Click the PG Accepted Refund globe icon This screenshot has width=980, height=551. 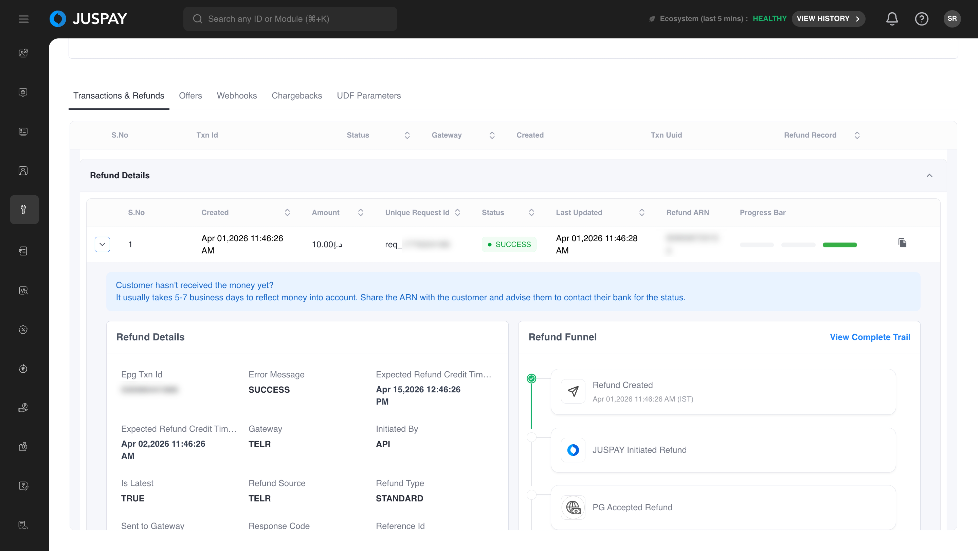point(573,507)
